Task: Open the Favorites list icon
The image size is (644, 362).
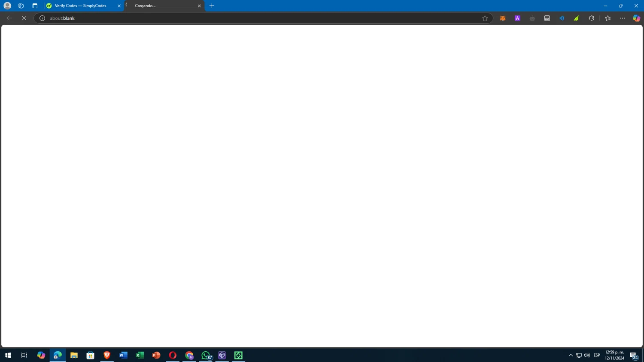Action: tap(608, 18)
